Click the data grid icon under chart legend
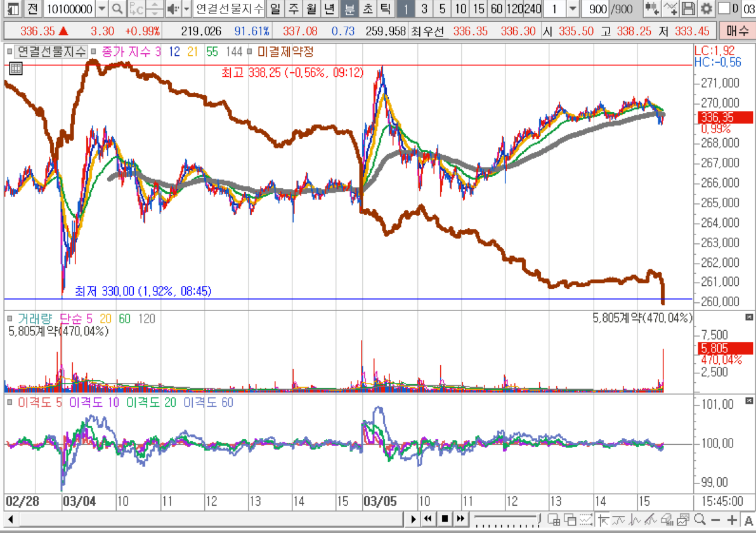 (16, 69)
